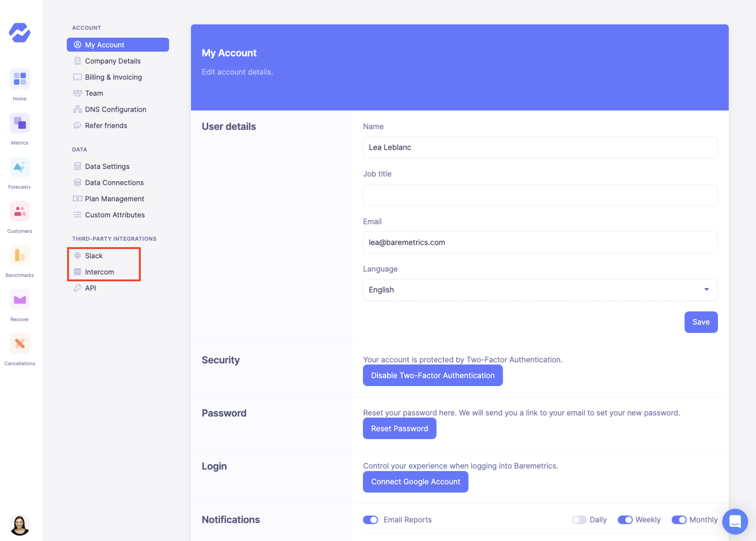Open the Customers section icon
Viewport: 756px width, 541px height.
[20, 211]
